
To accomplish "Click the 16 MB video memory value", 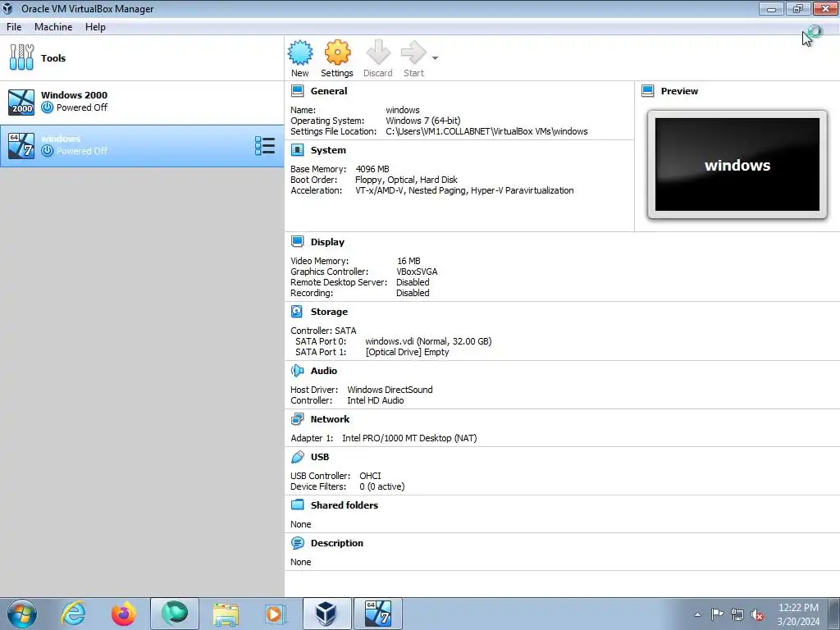I will (x=409, y=261).
